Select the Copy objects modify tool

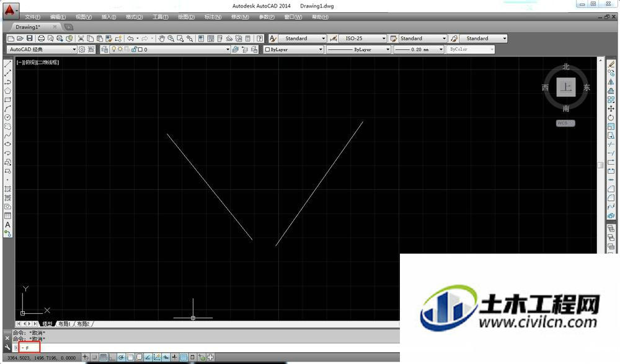[x=611, y=73]
